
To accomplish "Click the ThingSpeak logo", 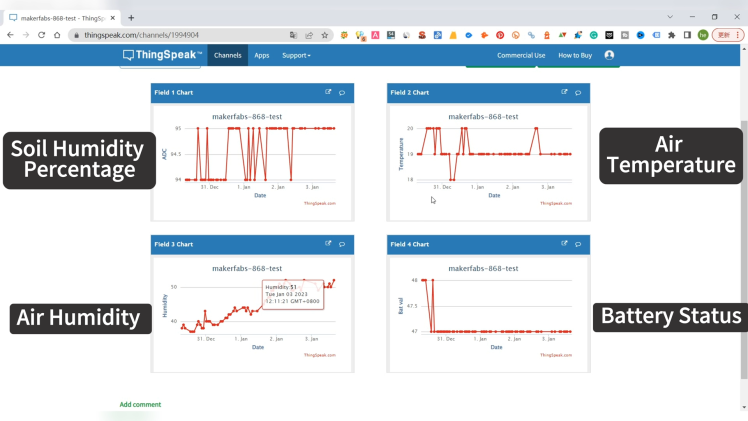I will point(162,55).
